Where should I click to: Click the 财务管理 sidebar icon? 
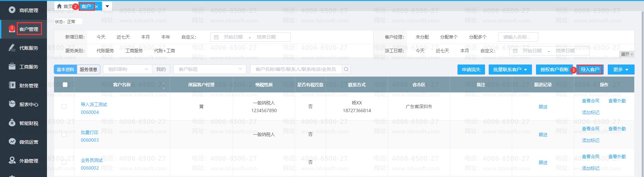point(12,85)
